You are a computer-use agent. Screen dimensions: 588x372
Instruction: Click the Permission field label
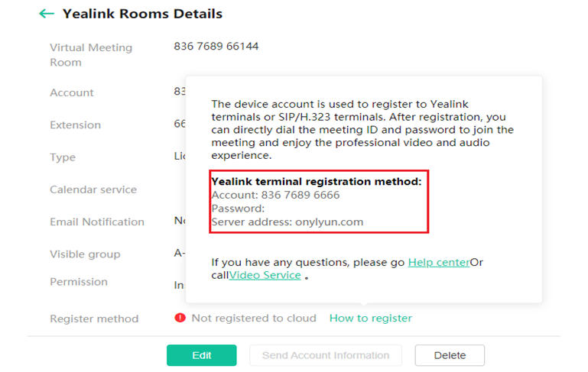click(79, 282)
